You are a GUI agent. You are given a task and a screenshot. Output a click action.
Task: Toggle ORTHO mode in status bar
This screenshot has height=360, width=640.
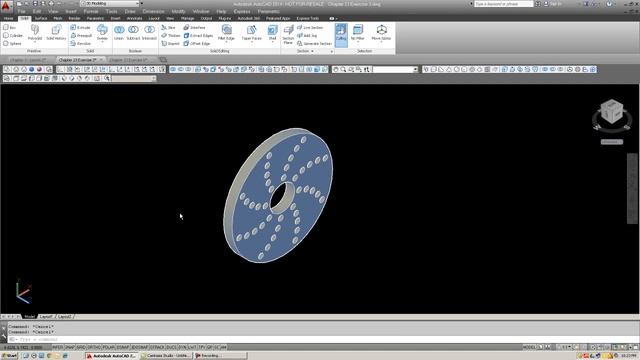94,347
